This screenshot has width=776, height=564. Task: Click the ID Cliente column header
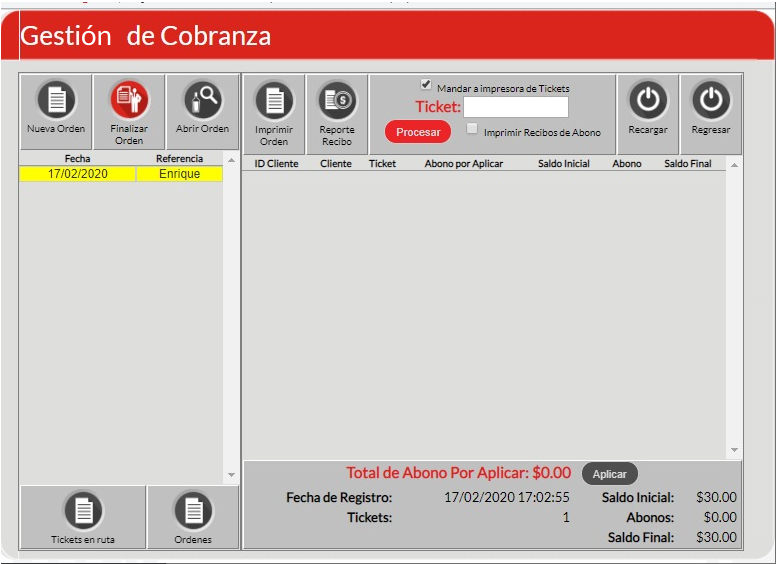coord(276,163)
